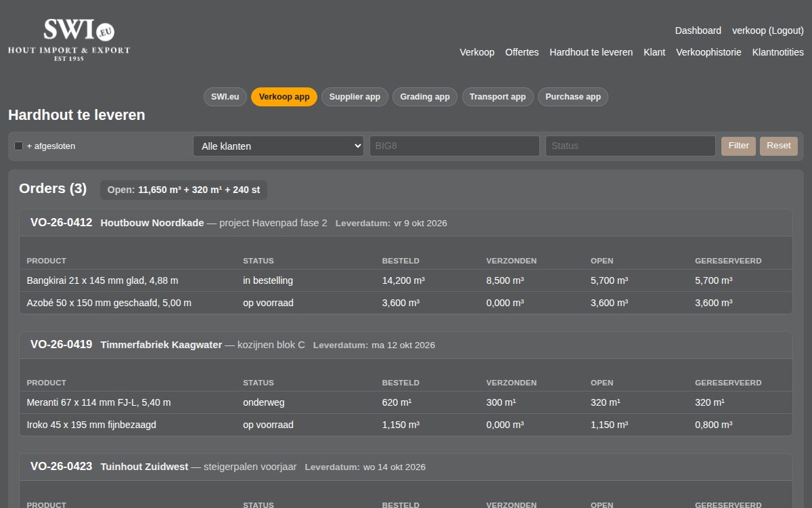Open order VO-26-0423
Screen dimensions: 812x508
(x=62, y=466)
